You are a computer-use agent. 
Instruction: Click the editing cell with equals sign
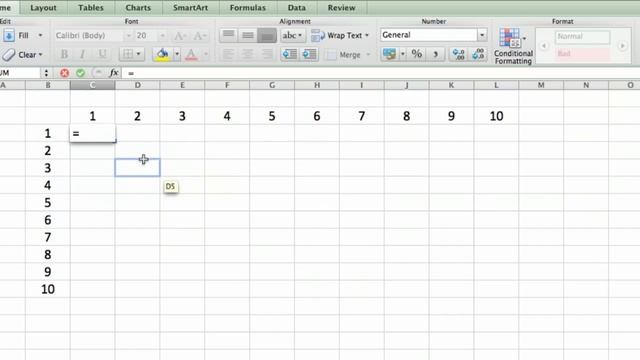pos(93,133)
